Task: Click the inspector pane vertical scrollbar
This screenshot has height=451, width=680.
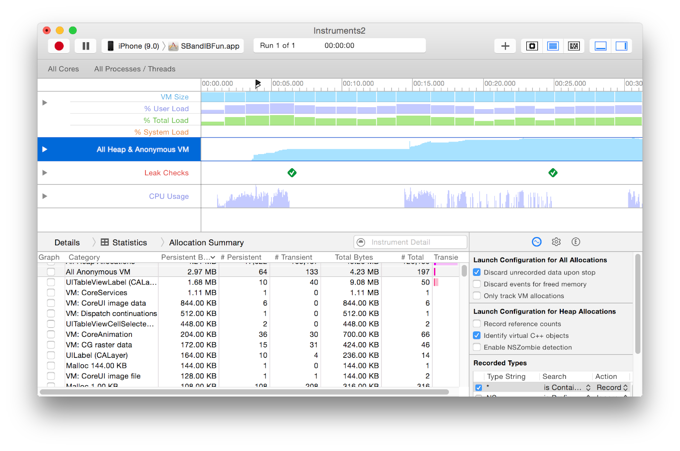Action: 638,304
